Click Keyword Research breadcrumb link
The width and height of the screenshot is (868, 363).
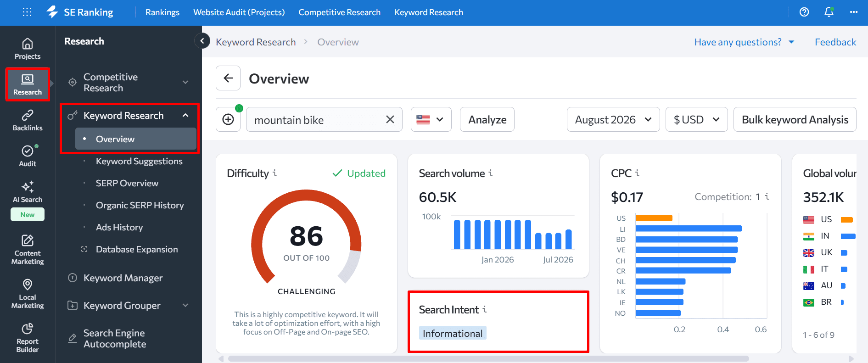pyautogui.click(x=256, y=42)
